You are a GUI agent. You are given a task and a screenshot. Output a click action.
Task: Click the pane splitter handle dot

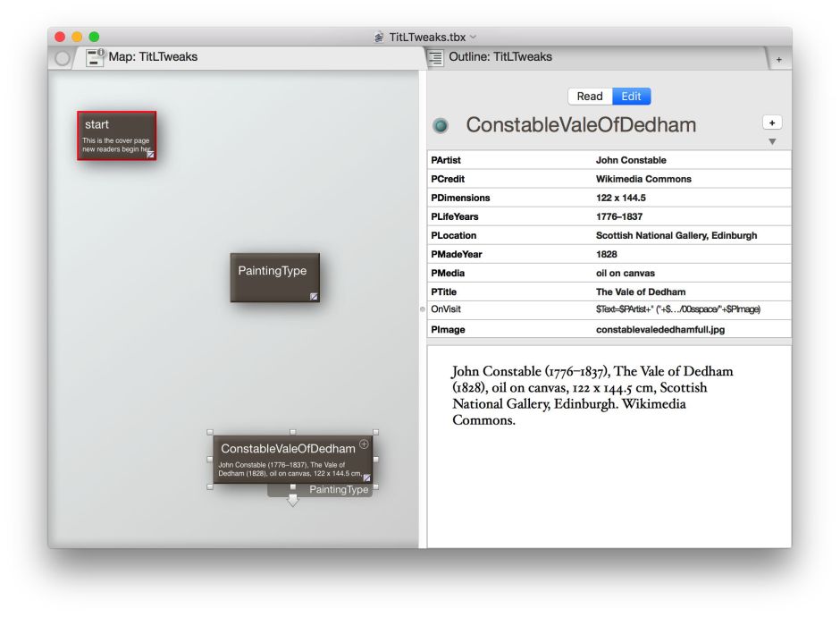423,308
